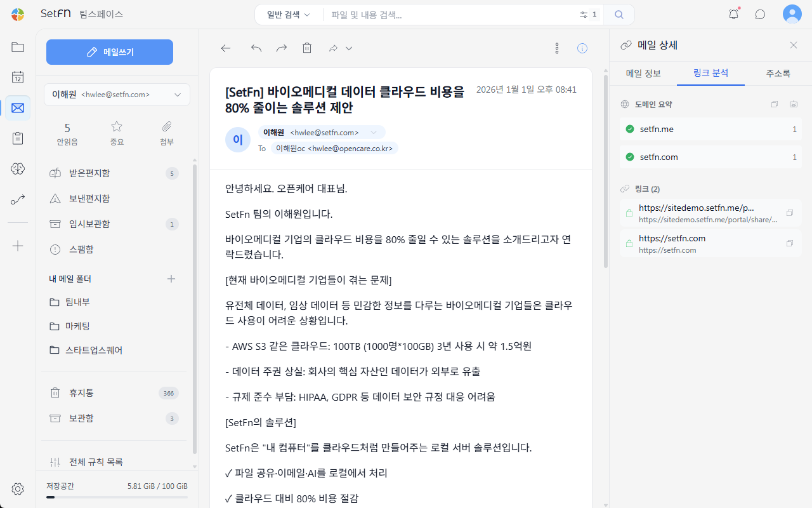
Task: Open notifications bell icon
Action: coord(734,14)
